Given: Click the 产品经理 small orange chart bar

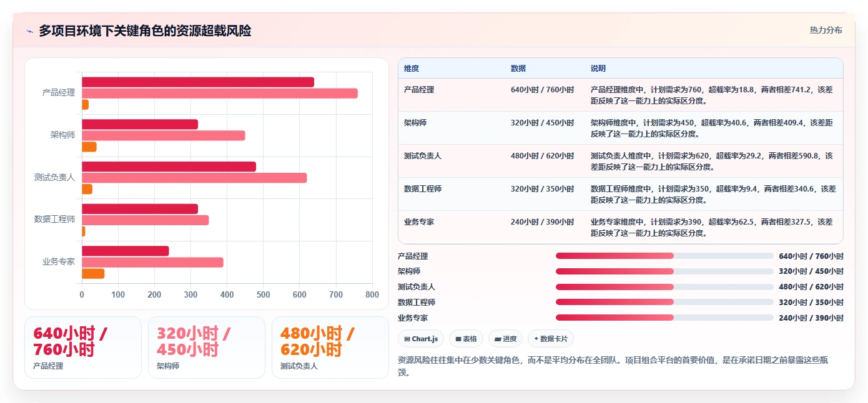Looking at the screenshot, I should [x=85, y=104].
